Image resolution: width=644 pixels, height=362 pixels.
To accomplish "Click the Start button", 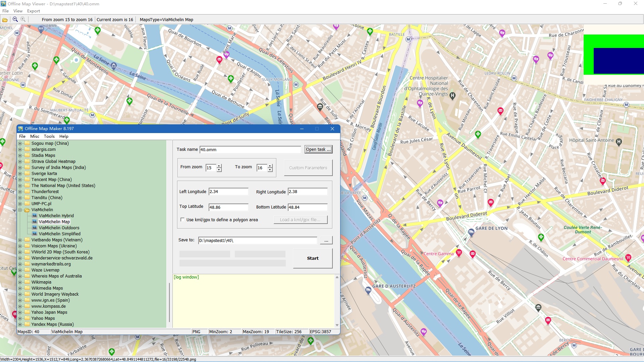I will point(313,258).
